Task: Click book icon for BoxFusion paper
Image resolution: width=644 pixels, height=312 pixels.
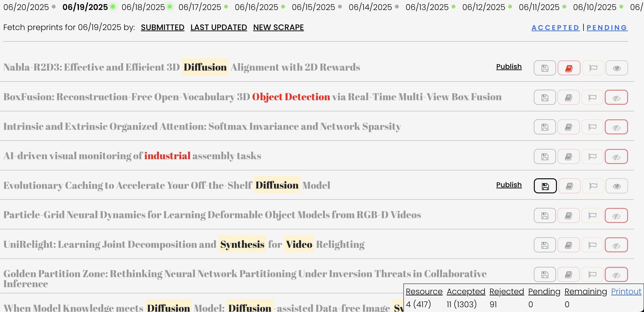Action: tap(569, 97)
